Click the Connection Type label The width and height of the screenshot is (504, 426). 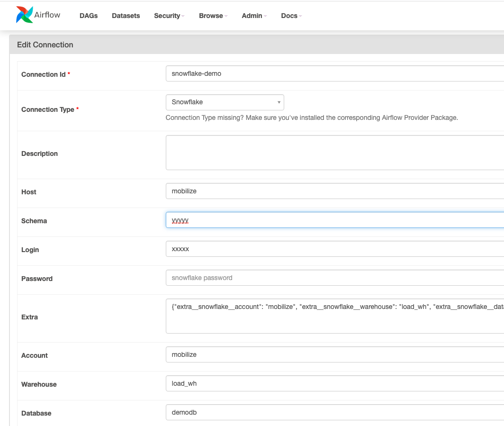point(47,109)
